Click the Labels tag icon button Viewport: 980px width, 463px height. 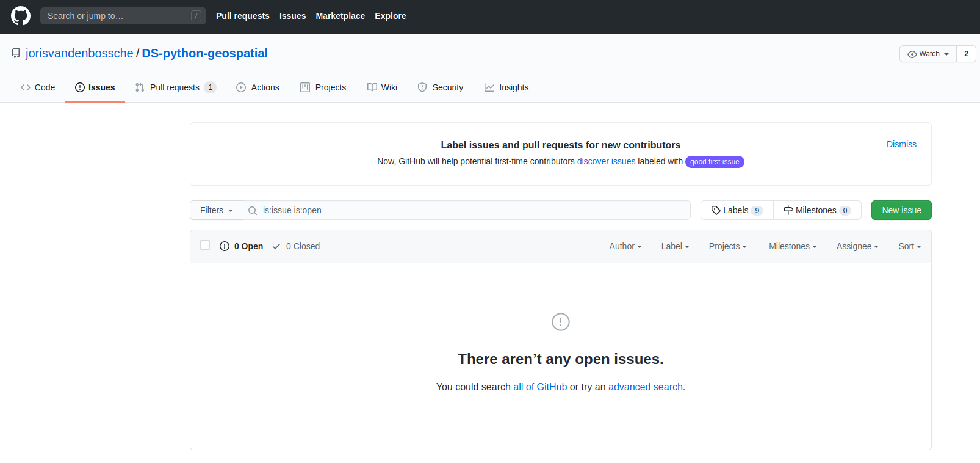[x=716, y=210]
